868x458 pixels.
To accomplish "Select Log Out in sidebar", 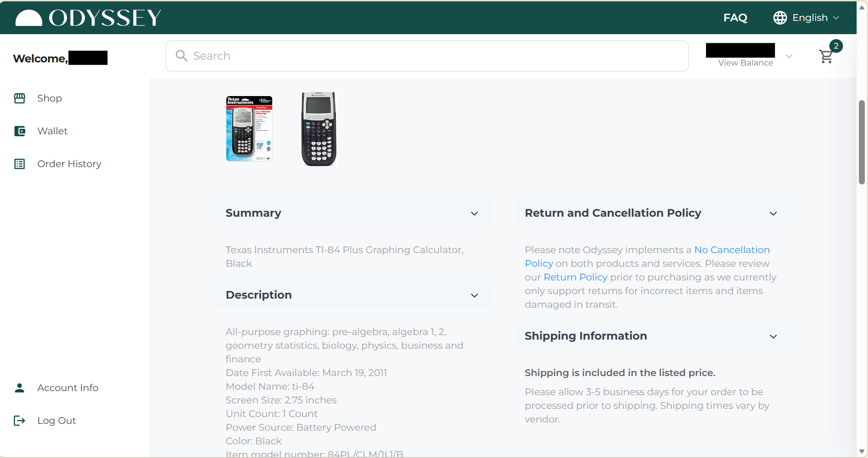I will [56, 421].
